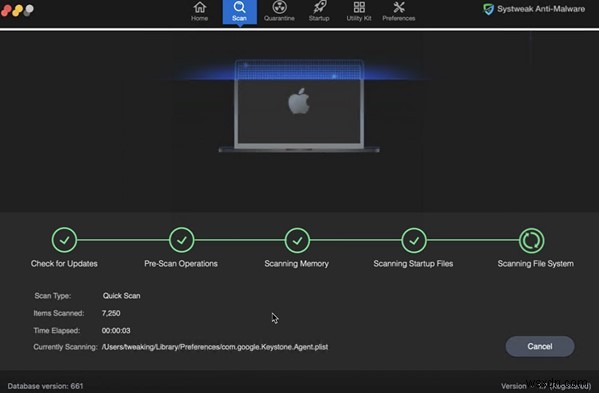Click the laptop scan illustration

299,106
